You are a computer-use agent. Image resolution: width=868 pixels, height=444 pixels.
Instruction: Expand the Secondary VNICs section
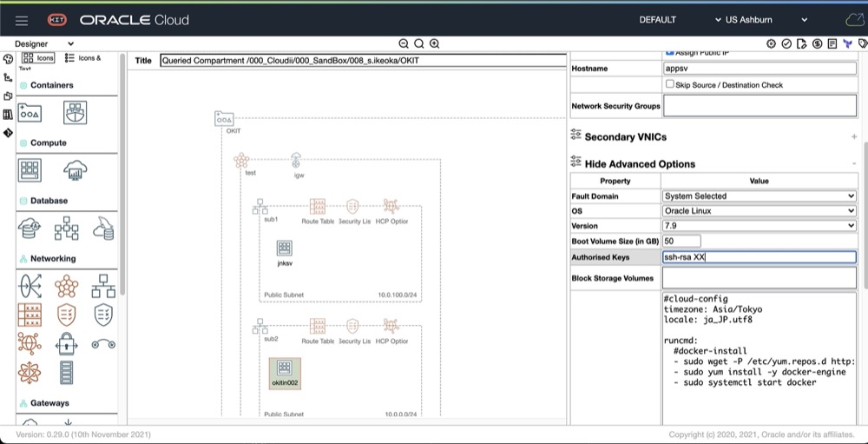(x=854, y=137)
